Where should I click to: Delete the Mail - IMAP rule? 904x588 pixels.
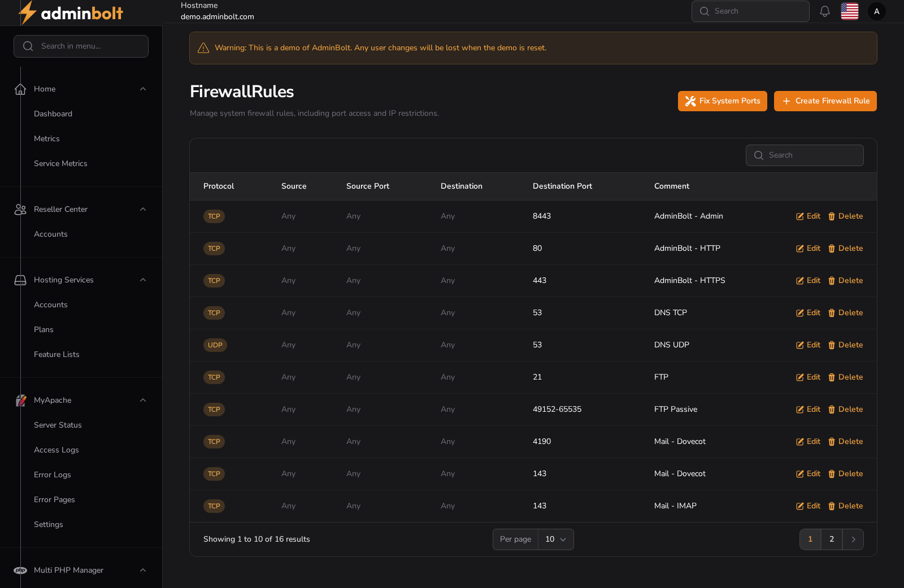845,506
